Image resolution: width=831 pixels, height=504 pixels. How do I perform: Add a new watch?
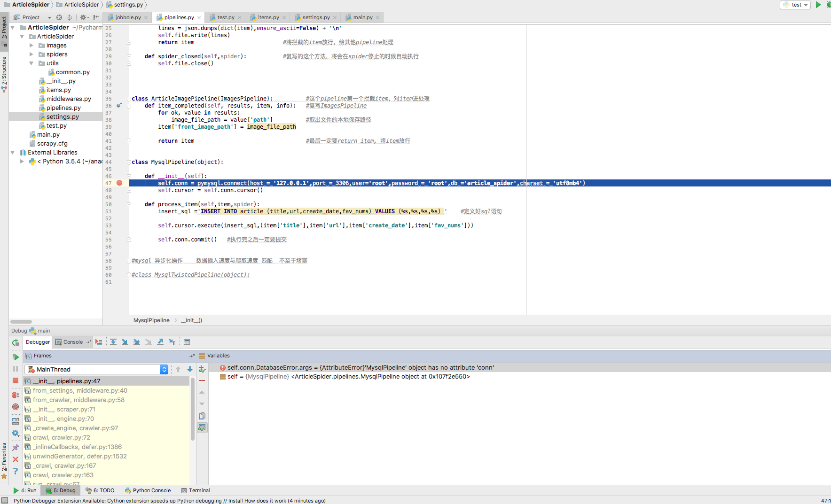(x=202, y=369)
